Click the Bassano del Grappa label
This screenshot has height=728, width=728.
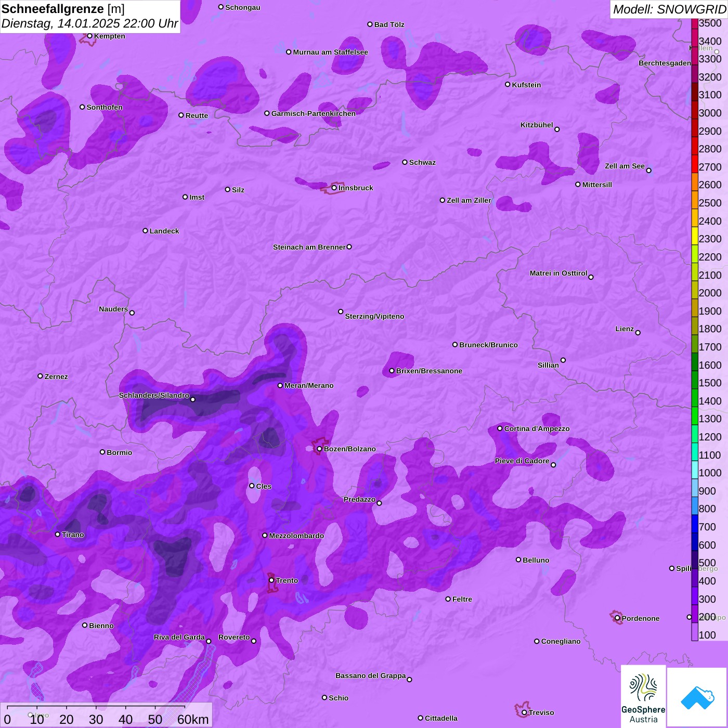(370, 675)
